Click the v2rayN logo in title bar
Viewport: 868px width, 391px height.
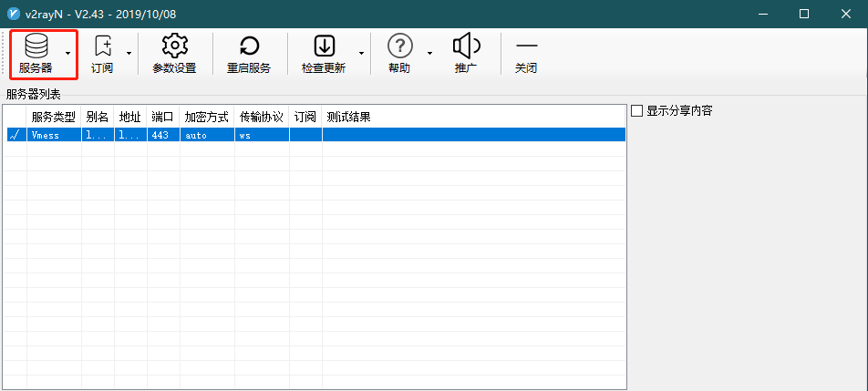click(x=14, y=14)
